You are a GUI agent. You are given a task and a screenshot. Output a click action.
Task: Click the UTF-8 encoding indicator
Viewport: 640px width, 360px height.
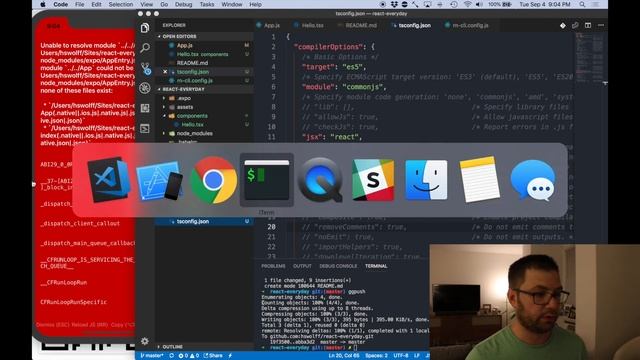coord(401,356)
